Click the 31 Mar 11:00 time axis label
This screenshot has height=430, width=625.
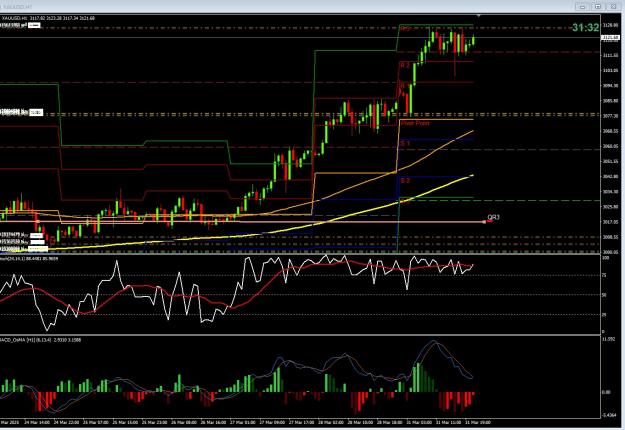tap(448, 422)
